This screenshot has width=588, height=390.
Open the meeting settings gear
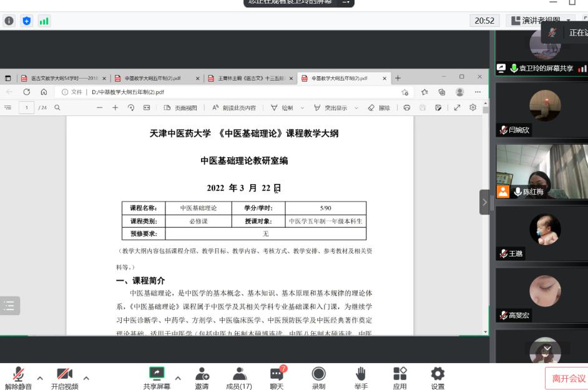(438, 374)
